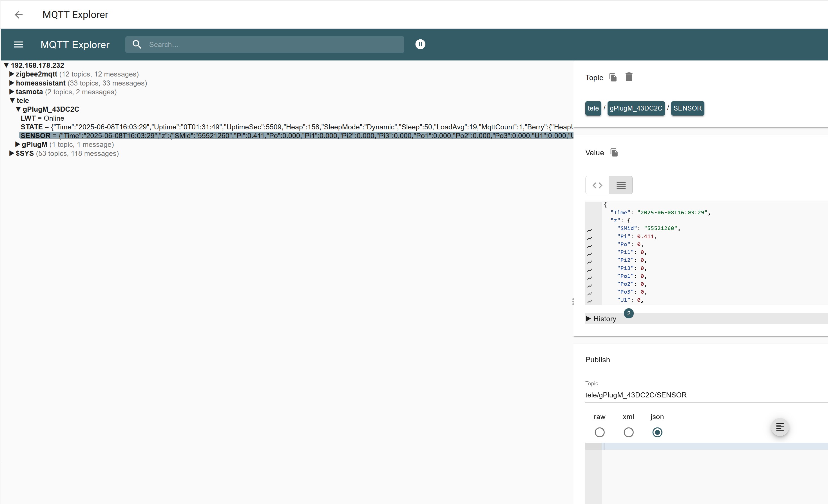This screenshot has height=504, width=828.
Task: Select xml publish format
Action: tap(628, 432)
